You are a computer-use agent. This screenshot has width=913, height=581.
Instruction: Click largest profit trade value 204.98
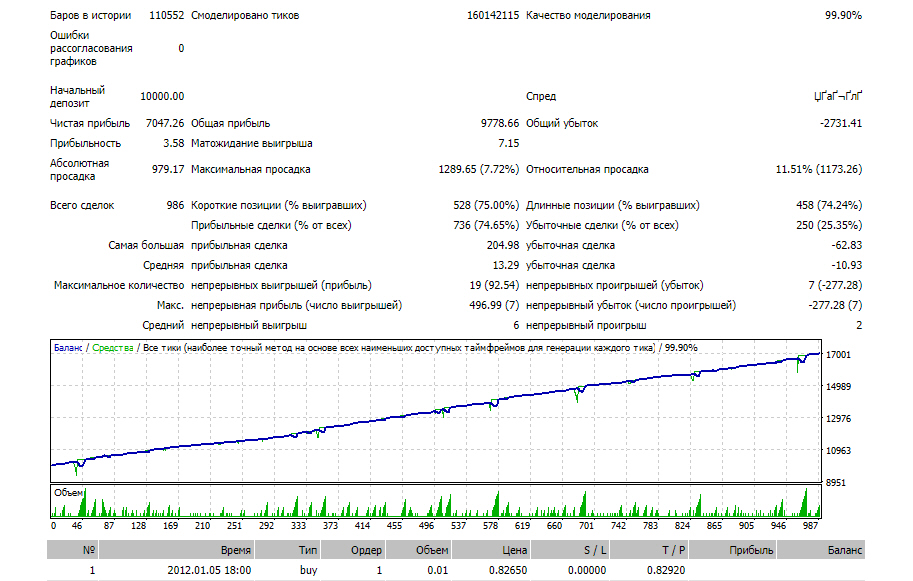coord(503,246)
